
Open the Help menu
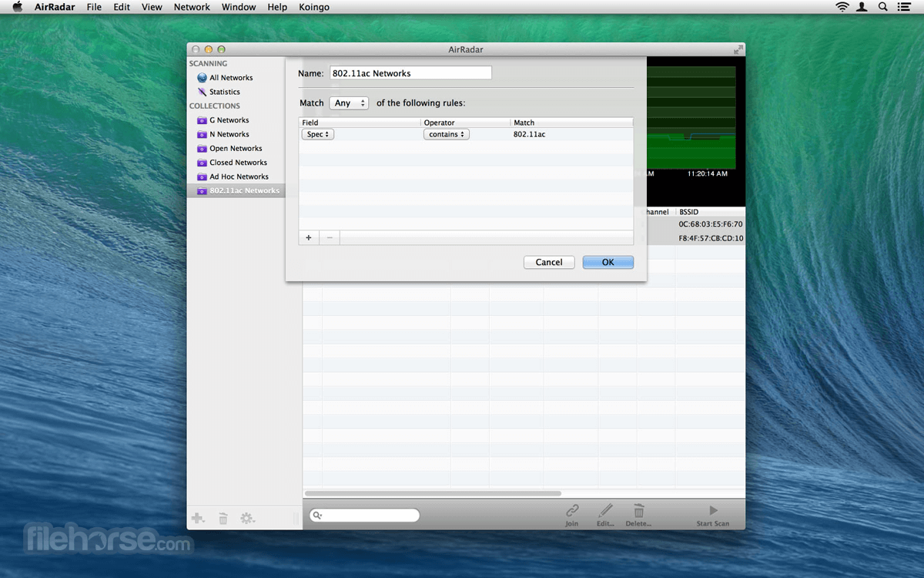277,7
